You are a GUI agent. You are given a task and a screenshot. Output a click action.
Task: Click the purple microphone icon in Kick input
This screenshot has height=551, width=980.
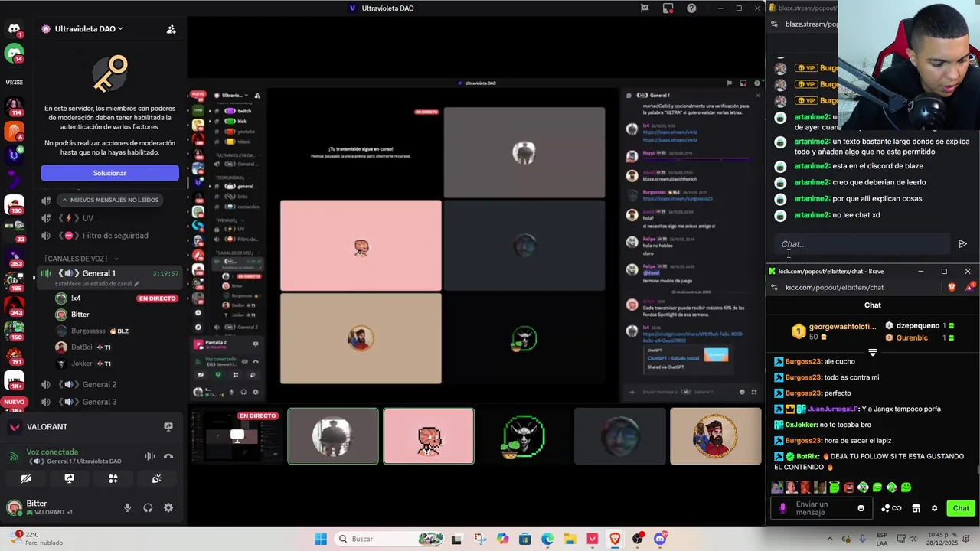(x=782, y=508)
